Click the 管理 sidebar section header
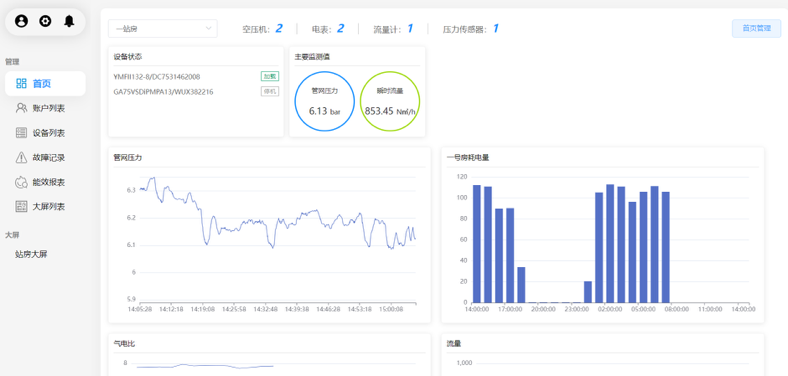 12,62
